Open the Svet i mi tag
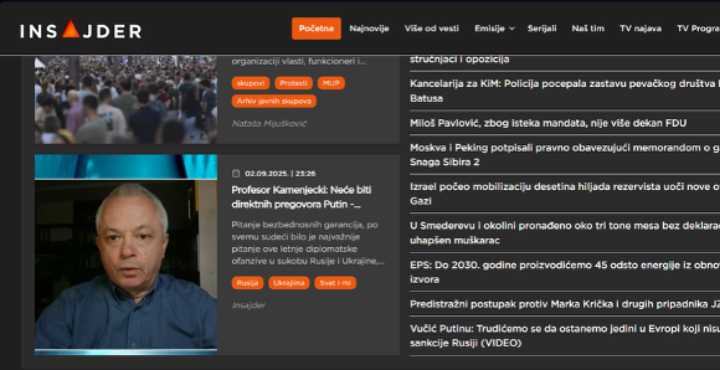 335,283
